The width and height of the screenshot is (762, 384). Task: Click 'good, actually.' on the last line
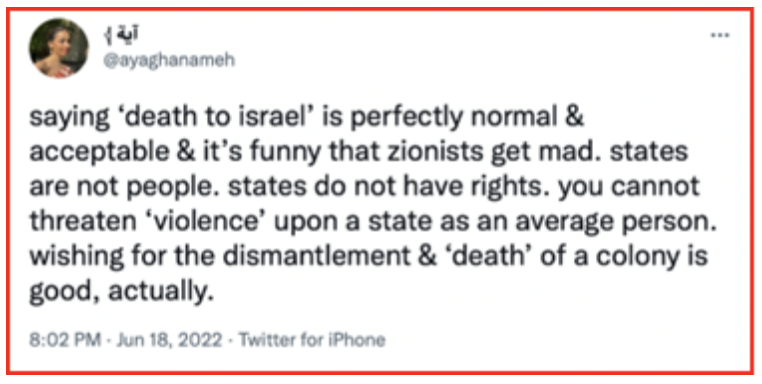click(x=121, y=292)
